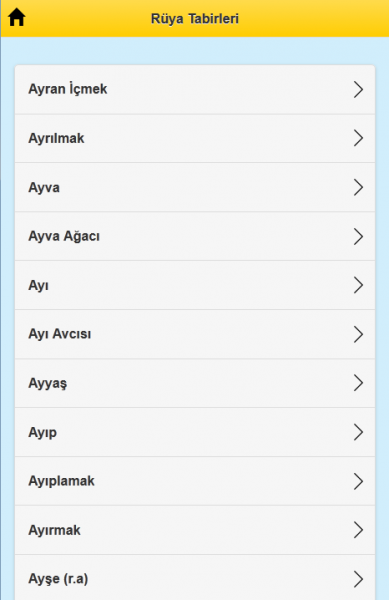Tap the chevron beside Ayva Ağacı
This screenshot has width=389, height=600.
tap(358, 236)
